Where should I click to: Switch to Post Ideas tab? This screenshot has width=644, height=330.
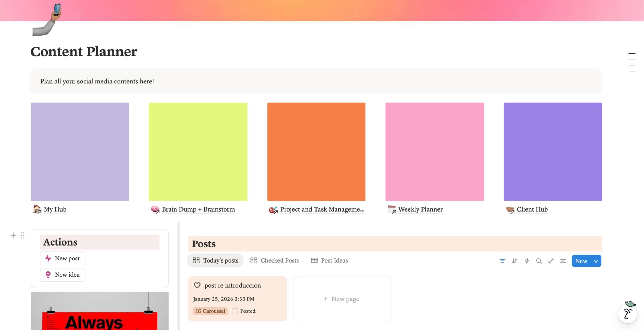(329, 260)
